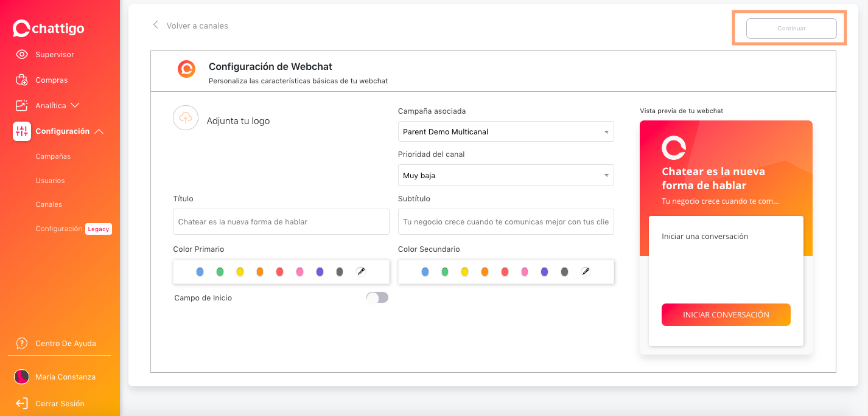Image resolution: width=868 pixels, height=416 pixels.
Task: Select the purple Color Secundario swatch
Action: pyautogui.click(x=545, y=272)
